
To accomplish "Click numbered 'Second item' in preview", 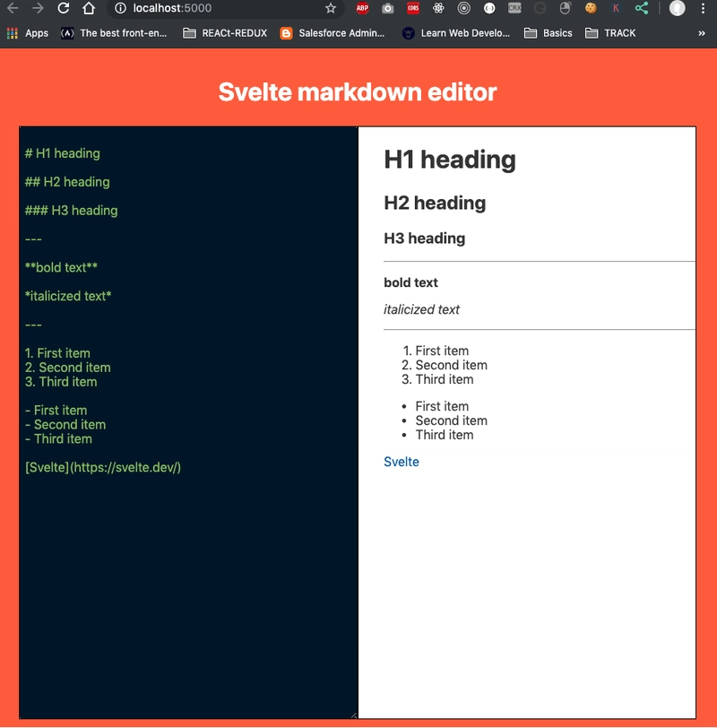I will coord(451,365).
